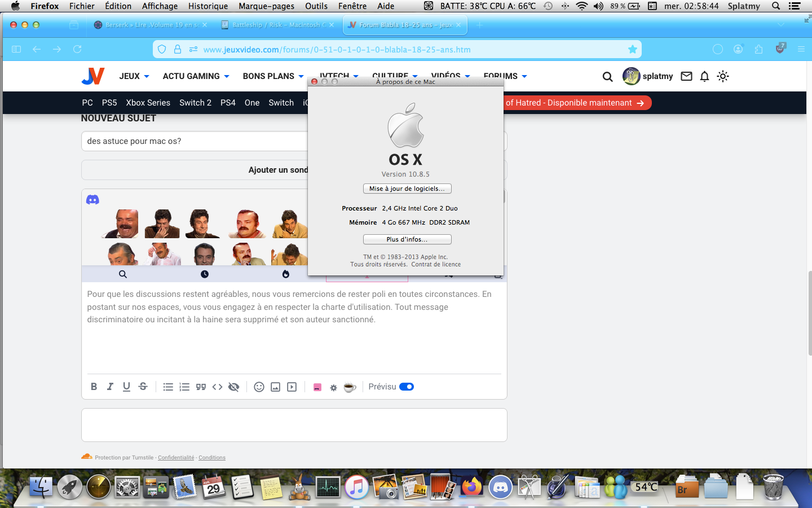Open the Confidentialité link below Turnstile
The width and height of the screenshot is (812, 508).
pyautogui.click(x=176, y=458)
